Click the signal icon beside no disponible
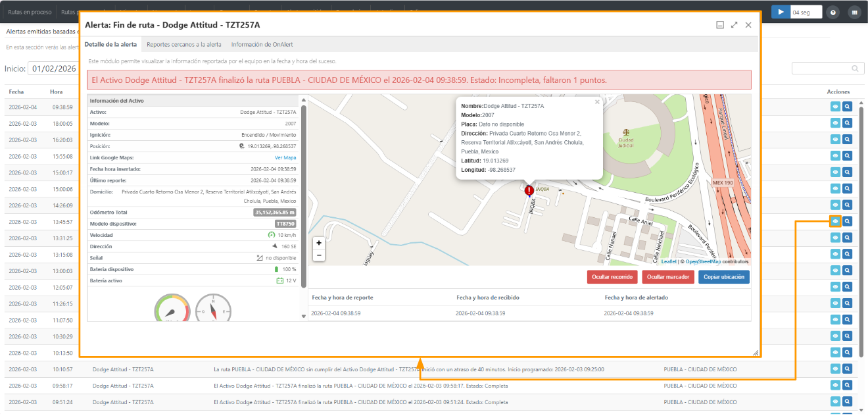The height and width of the screenshot is (416, 868). (x=260, y=258)
